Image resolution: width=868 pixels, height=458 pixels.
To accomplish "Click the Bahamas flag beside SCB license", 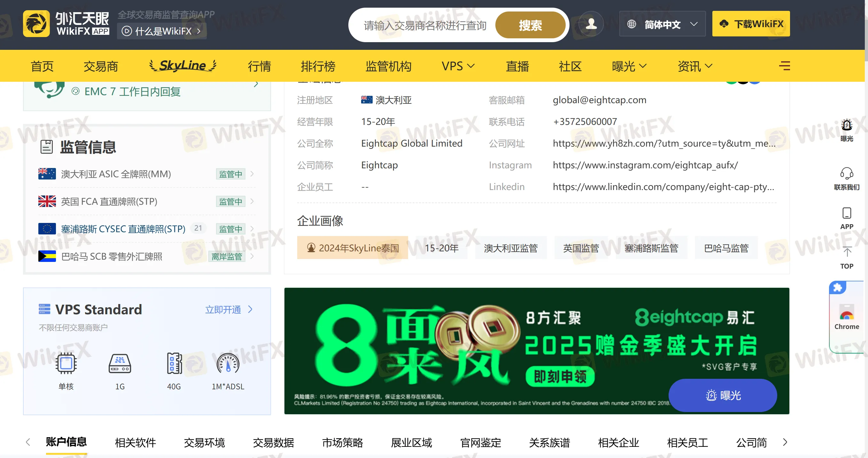I will pyautogui.click(x=47, y=256).
